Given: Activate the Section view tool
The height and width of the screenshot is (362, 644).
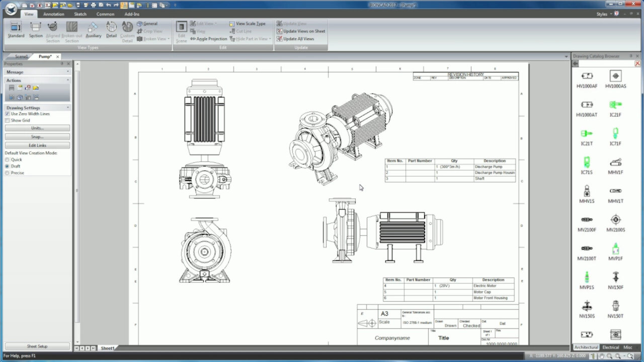Looking at the screenshot, I should click(x=35, y=30).
